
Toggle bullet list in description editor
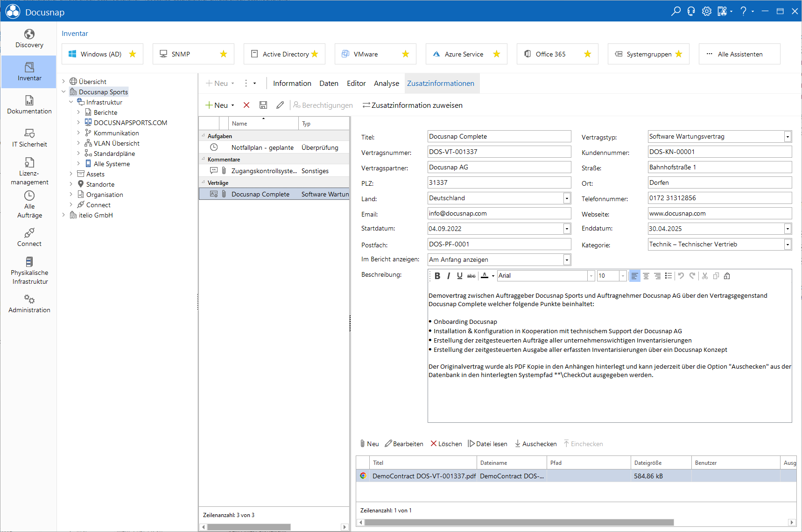pyautogui.click(x=668, y=276)
